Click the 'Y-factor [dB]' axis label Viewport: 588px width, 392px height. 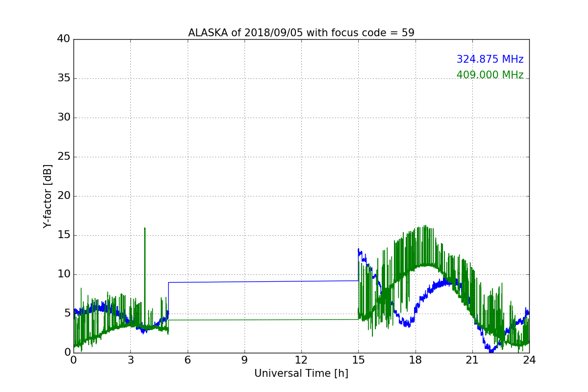tap(48, 196)
